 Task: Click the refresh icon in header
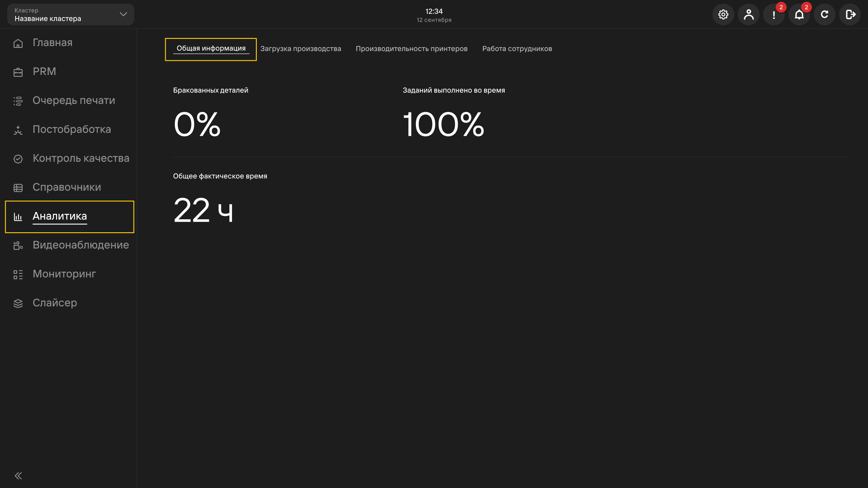(x=824, y=14)
